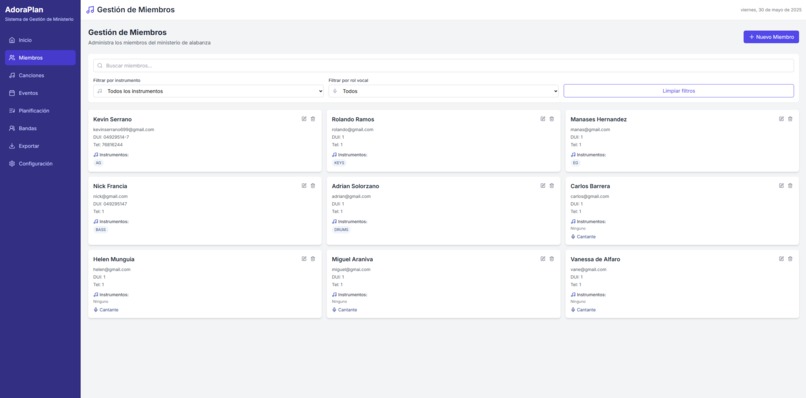Click email rolando@gmail.com
The width and height of the screenshot is (806, 398).
coord(353,130)
